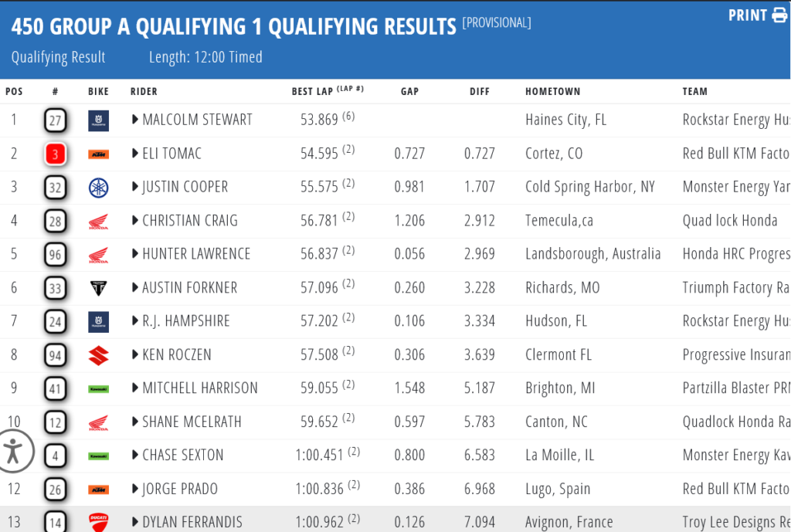Click Eli Tomac's KTM bike logo
The width and height of the screenshot is (791, 532).
tap(98, 154)
